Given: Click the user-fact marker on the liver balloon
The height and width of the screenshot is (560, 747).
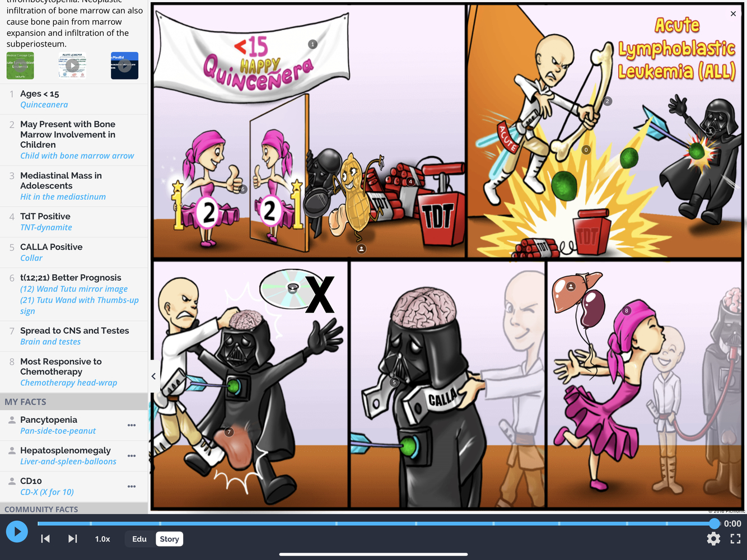Looking at the screenshot, I should point(571,286).
